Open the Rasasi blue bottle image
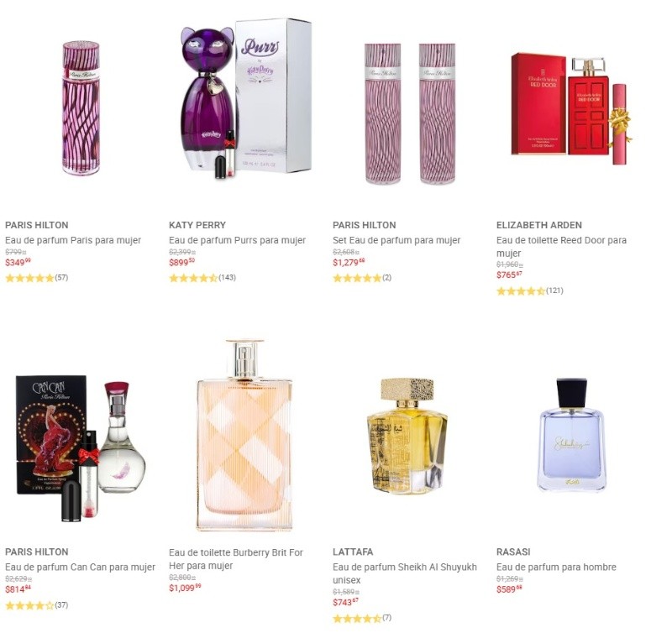672x633 pixels. [x=571, y=434]
